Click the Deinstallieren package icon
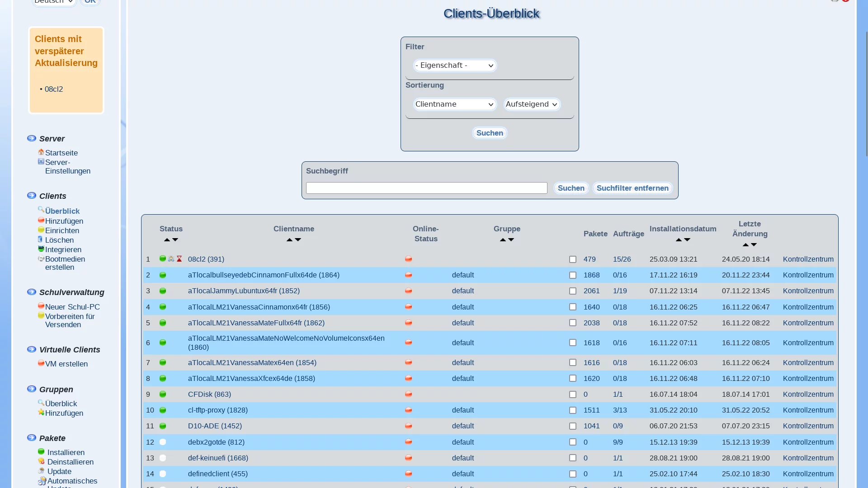Screen dimensions: 868x488 point(41,461)
